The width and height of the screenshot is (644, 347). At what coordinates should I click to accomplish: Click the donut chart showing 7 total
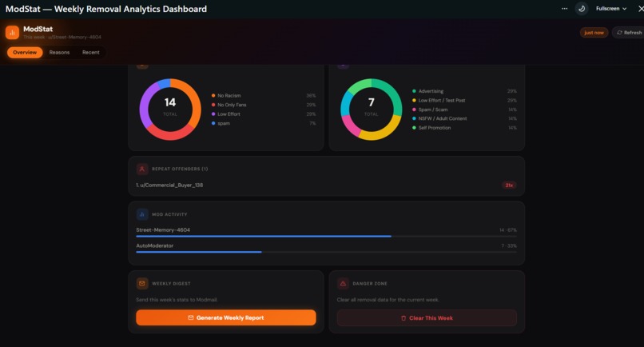coord(372,110)
